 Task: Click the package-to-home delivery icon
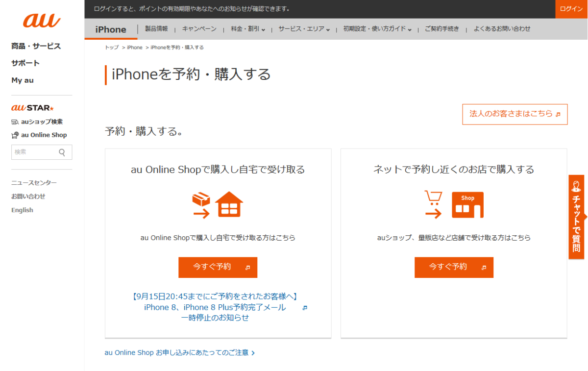coord(218,205)
